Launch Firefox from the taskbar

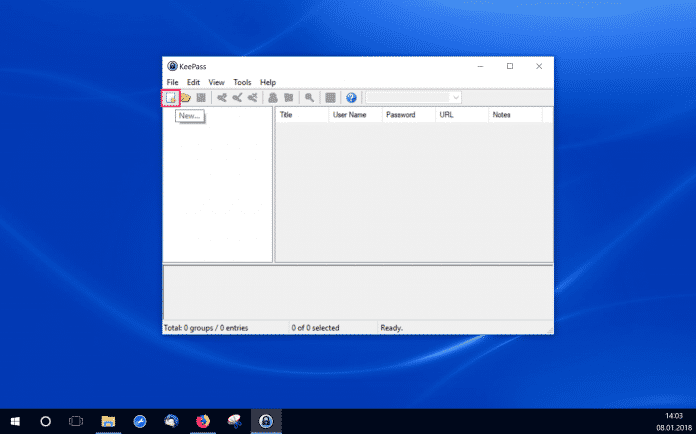(203, 421)
